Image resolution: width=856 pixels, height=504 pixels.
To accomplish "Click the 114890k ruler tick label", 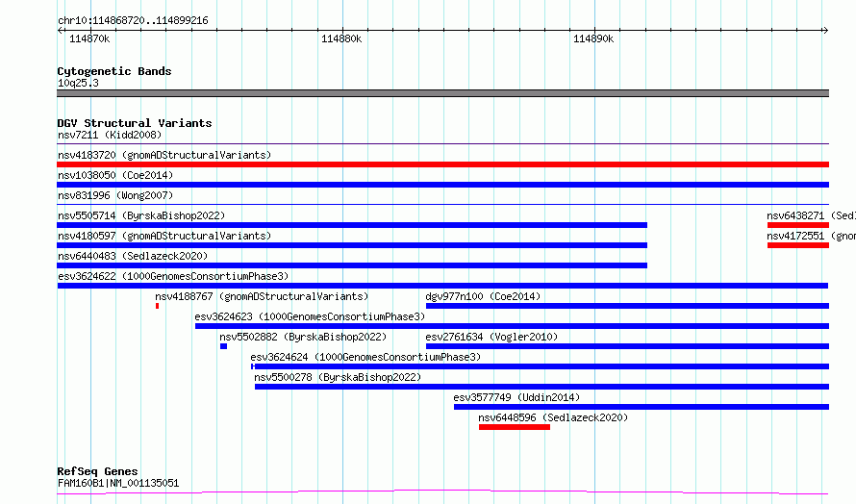I will coord(593,38).
